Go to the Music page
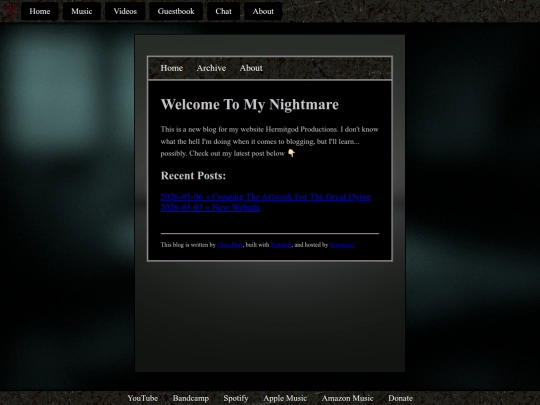This screenshot has width=540, height=405. click(x=82, y=11)
